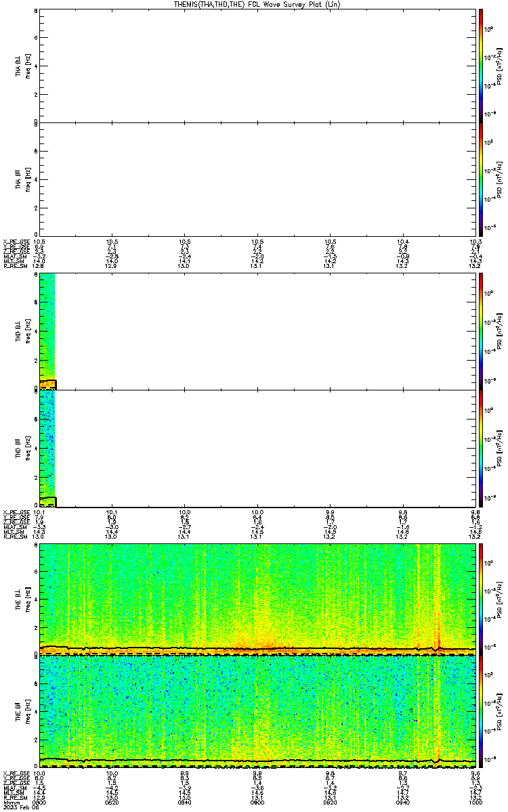Click the plot title "THEMIS(THA,THD,THE) FGL Wave Survey Plot (Lin)"

[x=257, y=4]
